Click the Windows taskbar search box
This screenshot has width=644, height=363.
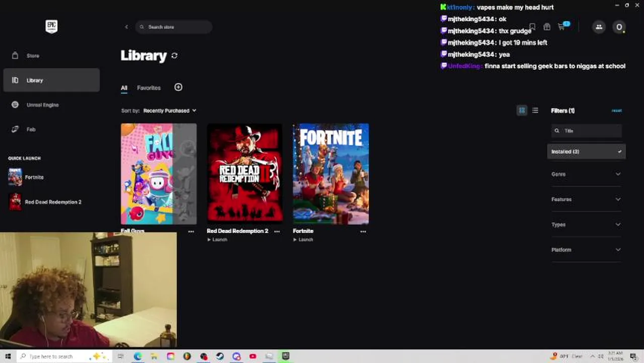point(65,356)
